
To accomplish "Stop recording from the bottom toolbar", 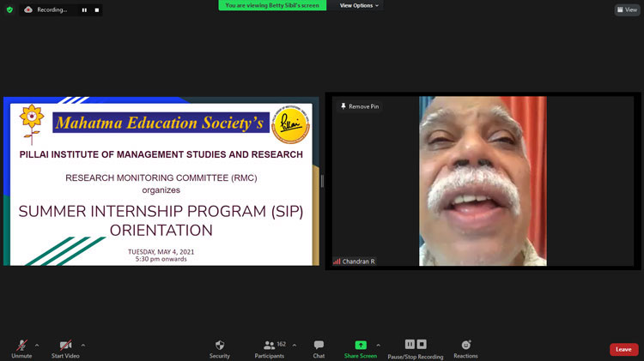I will (422, 344).
